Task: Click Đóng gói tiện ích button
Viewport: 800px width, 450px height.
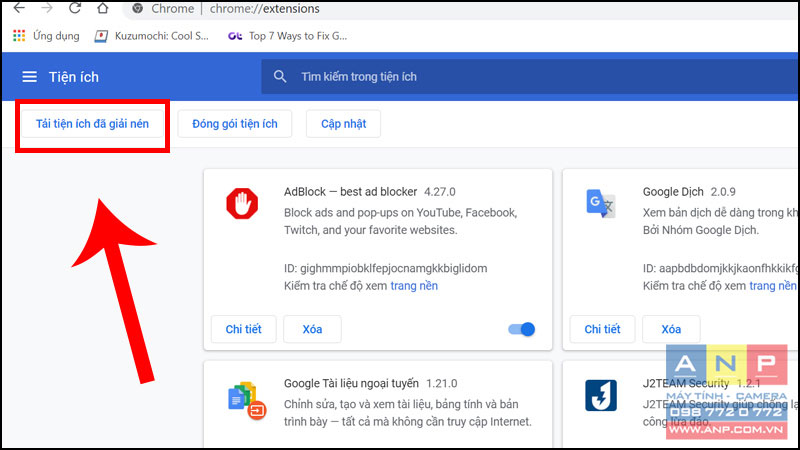Action: [235, 124]
